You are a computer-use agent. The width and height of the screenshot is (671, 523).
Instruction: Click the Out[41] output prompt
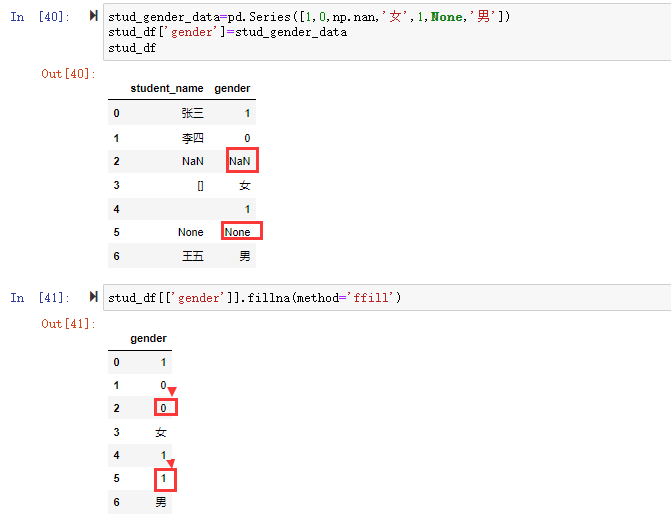[x=68, y=324]
